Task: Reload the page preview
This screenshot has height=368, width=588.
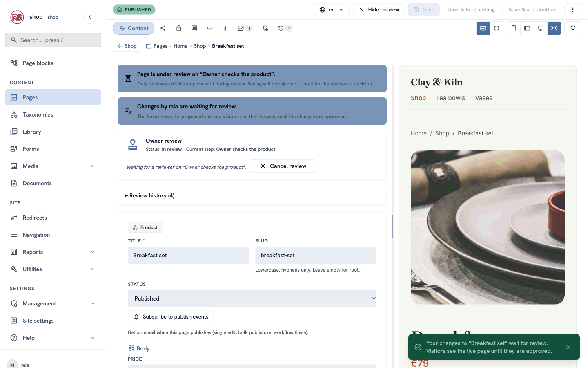Action: (573, 28)
